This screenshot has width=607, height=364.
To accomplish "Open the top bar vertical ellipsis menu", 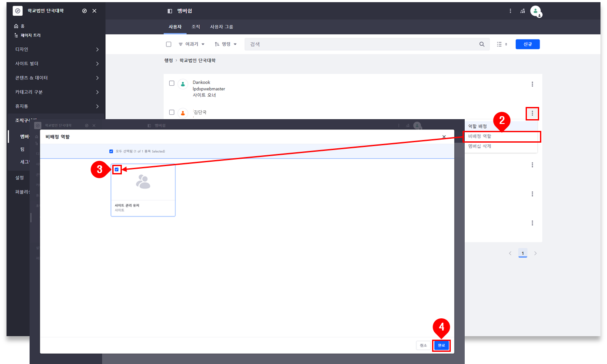I will [510, 11].
